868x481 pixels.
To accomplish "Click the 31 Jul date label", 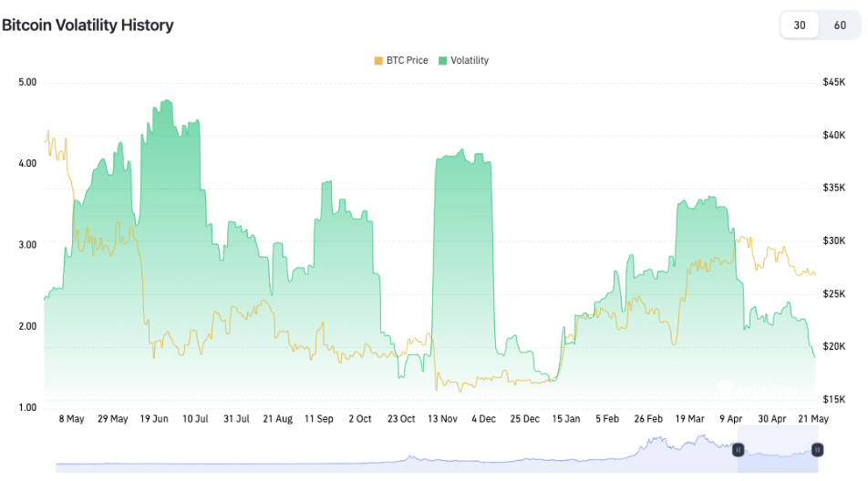I will 236,418.
